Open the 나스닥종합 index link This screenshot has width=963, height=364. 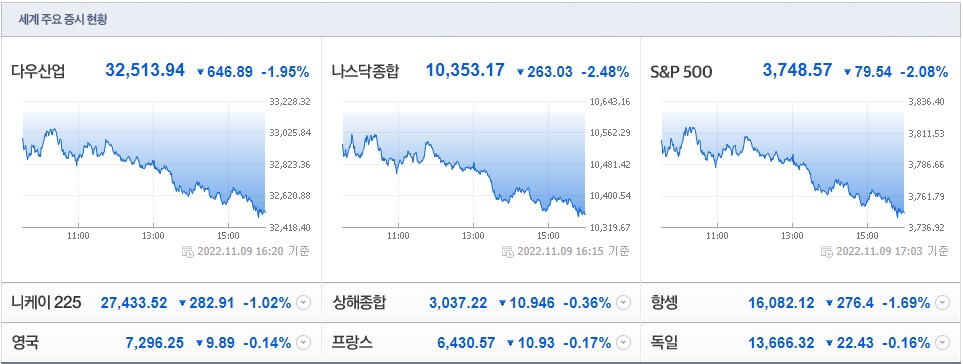click(x=365, y=72)
